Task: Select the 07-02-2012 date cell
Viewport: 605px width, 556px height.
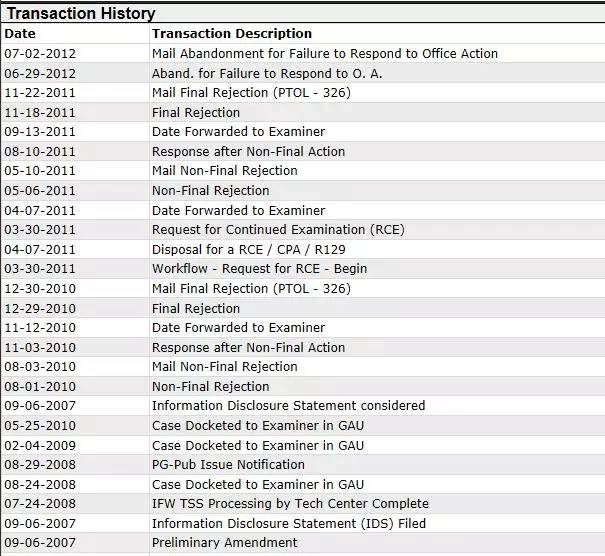Action: (40, 54)
